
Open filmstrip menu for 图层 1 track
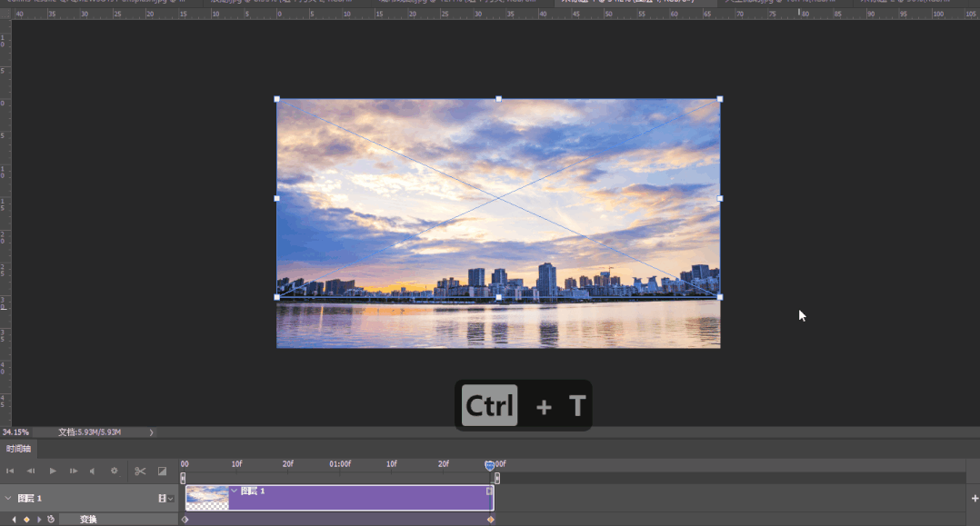point(165,498)
